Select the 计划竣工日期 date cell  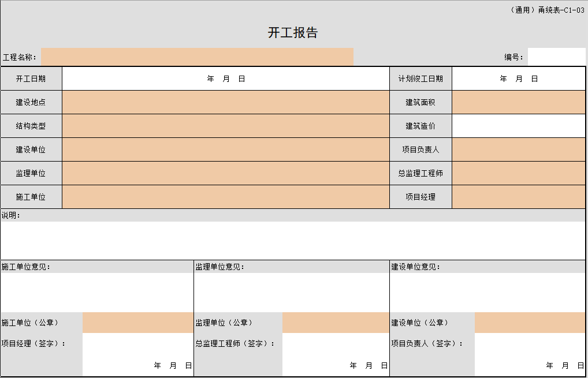518,78
